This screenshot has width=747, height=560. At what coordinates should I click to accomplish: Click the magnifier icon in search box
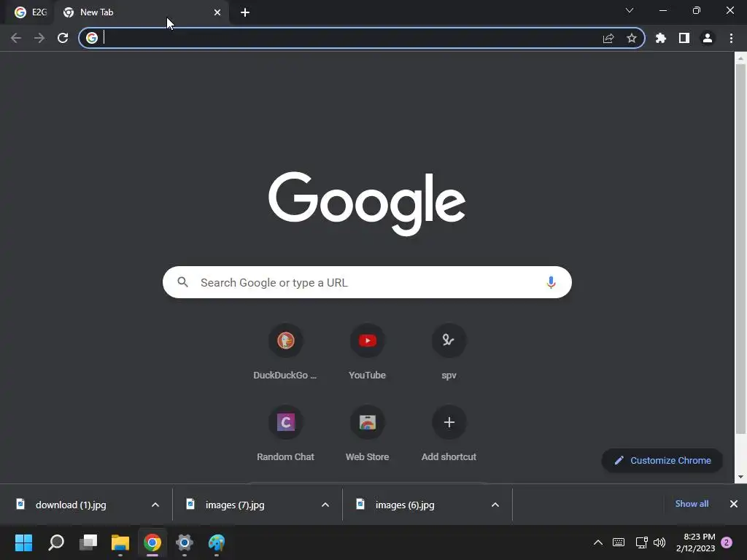(x=182, y=282)
